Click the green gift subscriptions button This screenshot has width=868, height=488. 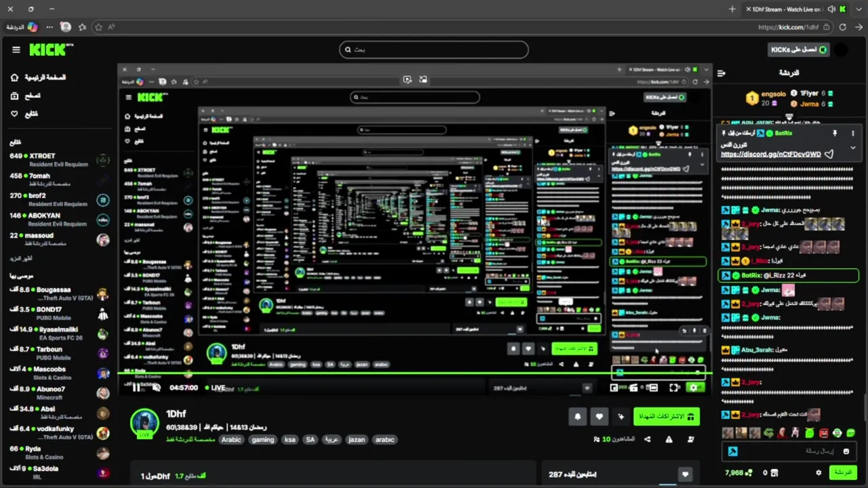point(667,417)
